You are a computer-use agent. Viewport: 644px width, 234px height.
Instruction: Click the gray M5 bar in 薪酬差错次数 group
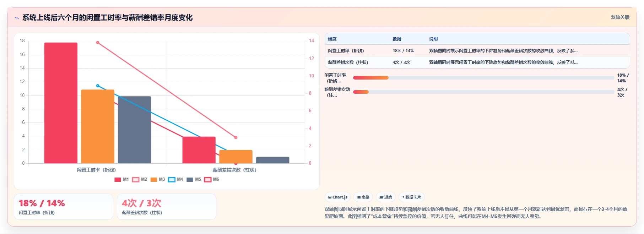click(x=273, y=160)
